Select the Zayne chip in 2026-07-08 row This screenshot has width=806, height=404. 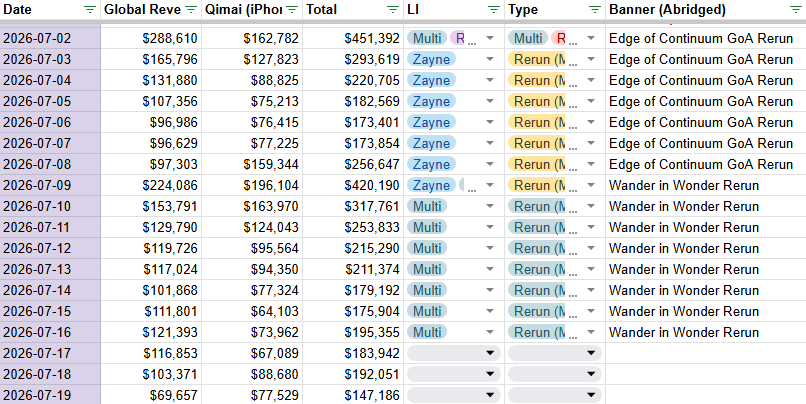(431, 164)
